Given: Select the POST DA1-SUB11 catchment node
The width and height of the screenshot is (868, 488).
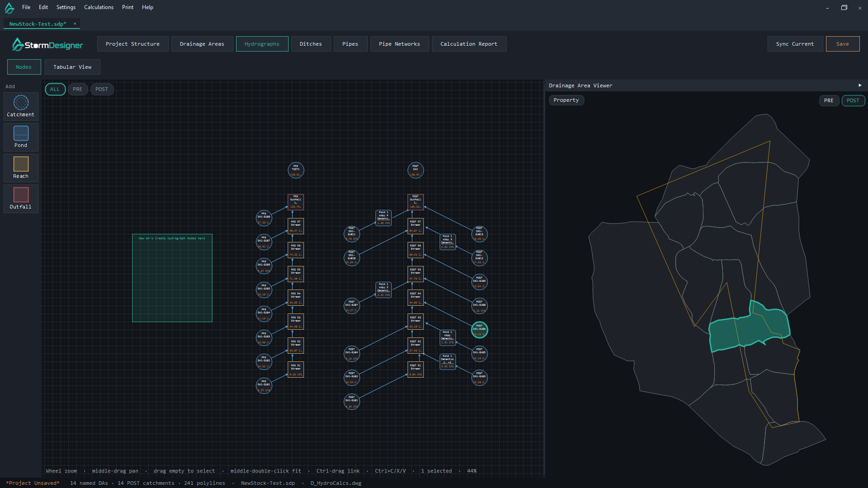Looking at the screenshot, I should (x=352, y=234).
